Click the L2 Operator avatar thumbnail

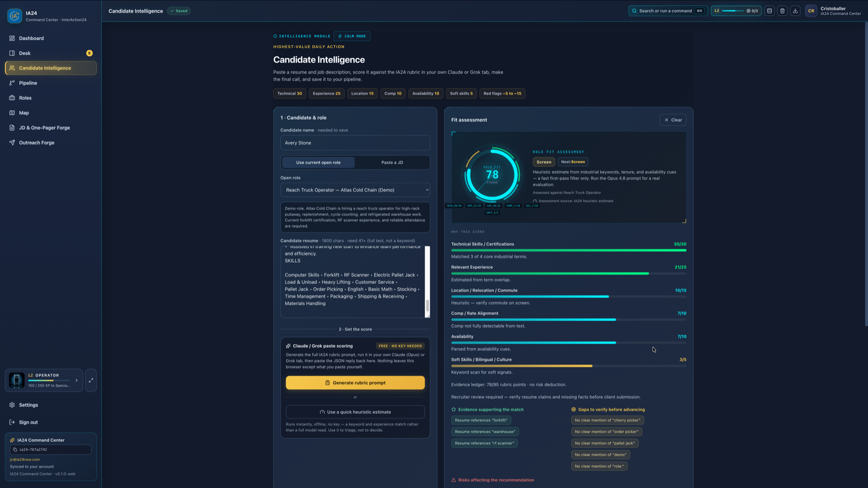(17, 380)
